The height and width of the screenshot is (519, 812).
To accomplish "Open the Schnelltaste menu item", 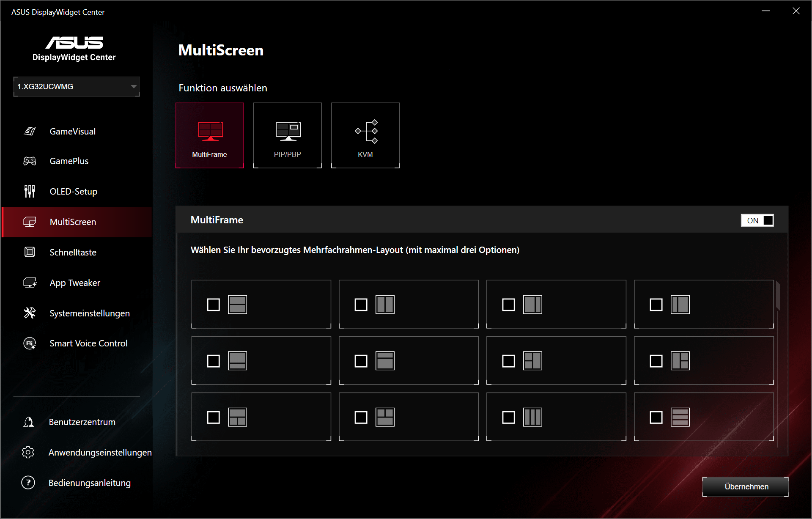I will pyautogui.click(x=73, y=253).
